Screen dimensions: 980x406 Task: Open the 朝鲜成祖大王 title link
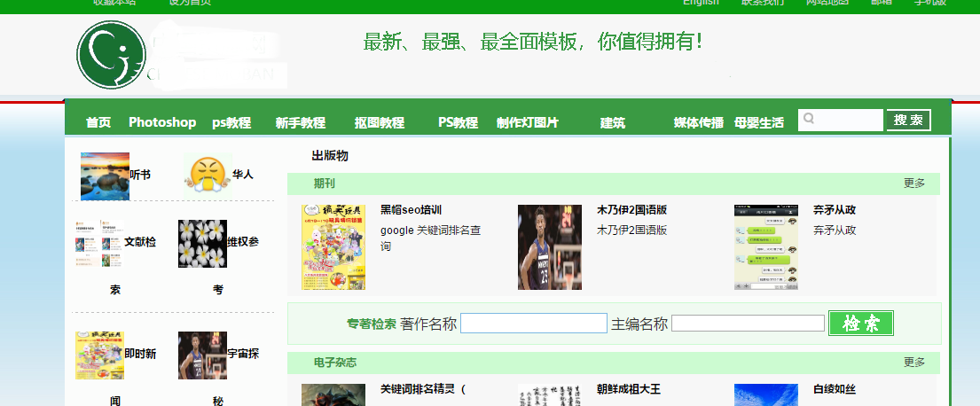pyautogui.click(x=629, y=389)
